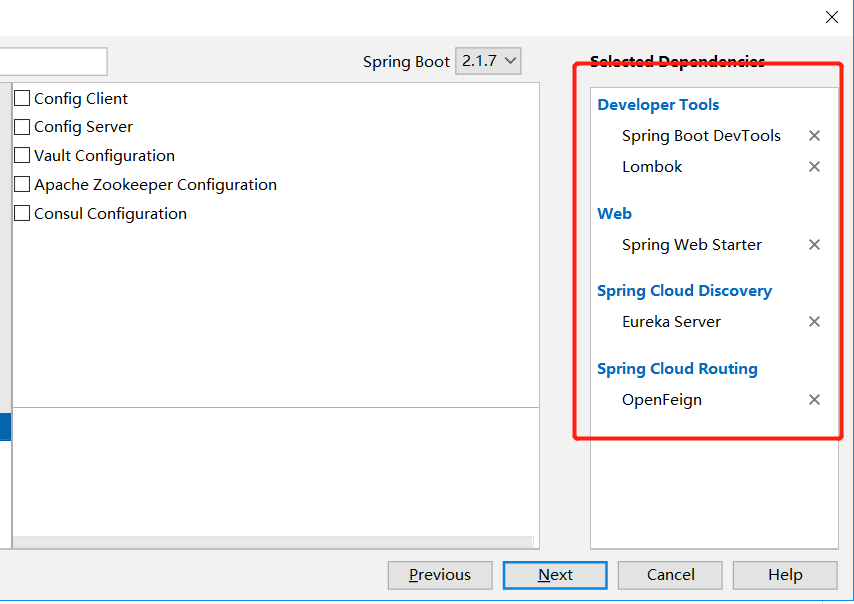This screenshot has width=854, height=604.
Task: Remove Eureka Server dependency
Action: [x=814, y=322]
